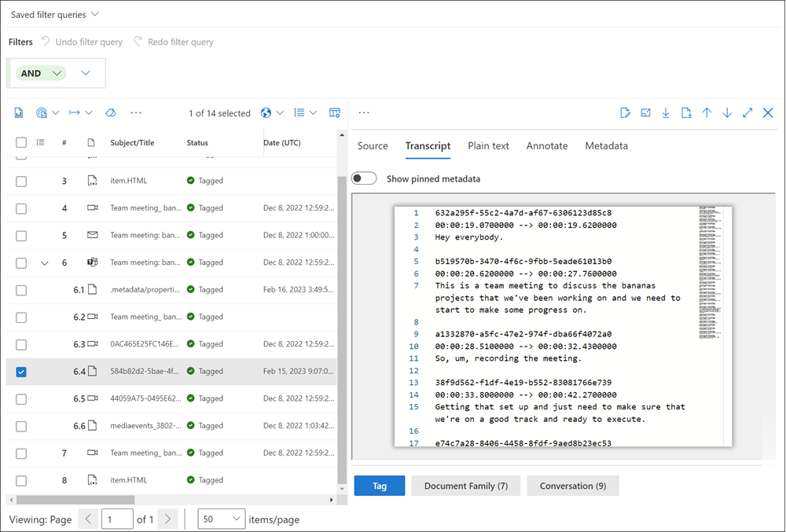Click the annotate pen icon above the transcript
This screenshot has width=786, height=532.
pyautogui.click(x=625, y=112)
